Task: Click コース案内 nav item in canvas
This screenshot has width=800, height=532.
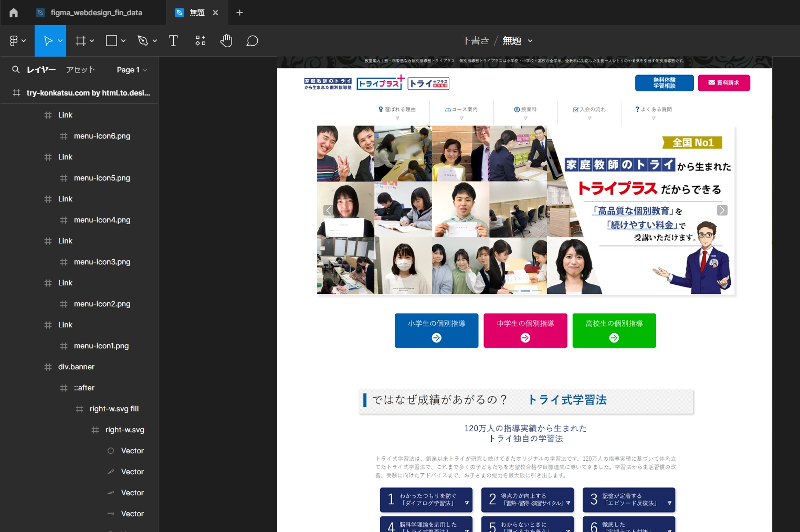Action: tap(461, 110)
